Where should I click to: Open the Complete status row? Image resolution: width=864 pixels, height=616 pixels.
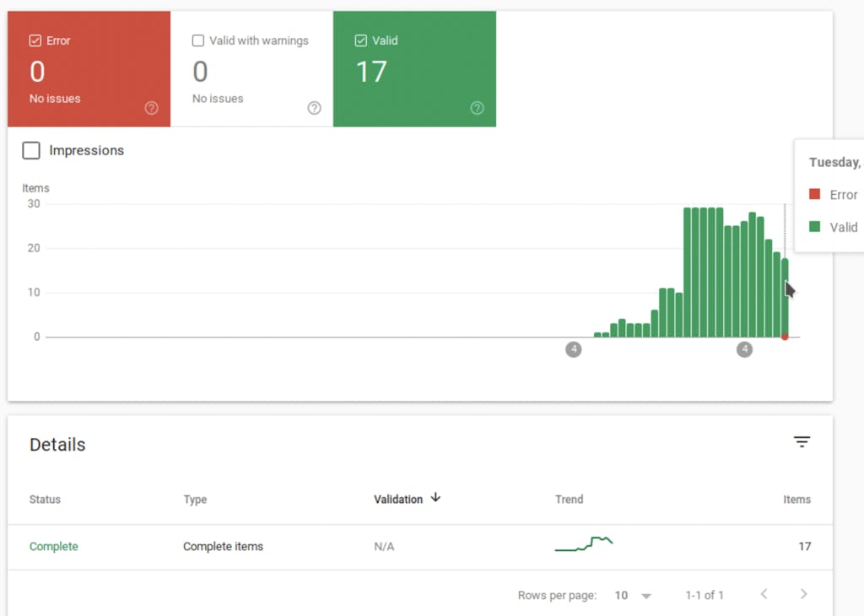coord(54,547)
